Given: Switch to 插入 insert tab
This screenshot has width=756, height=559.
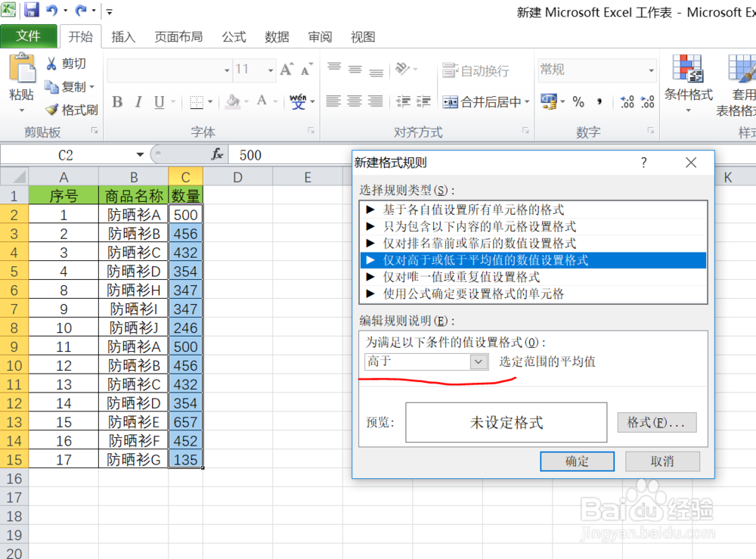Looking at the screenshot, I should click(x=123, y=36).
